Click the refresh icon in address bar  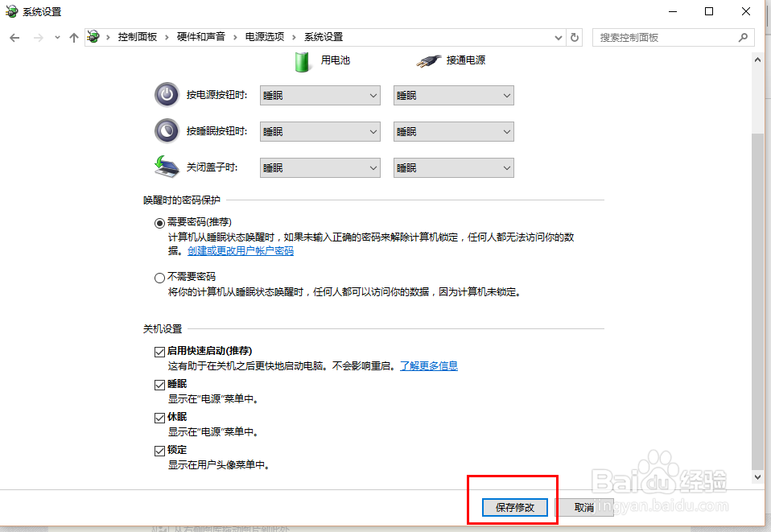pos(573,36)
